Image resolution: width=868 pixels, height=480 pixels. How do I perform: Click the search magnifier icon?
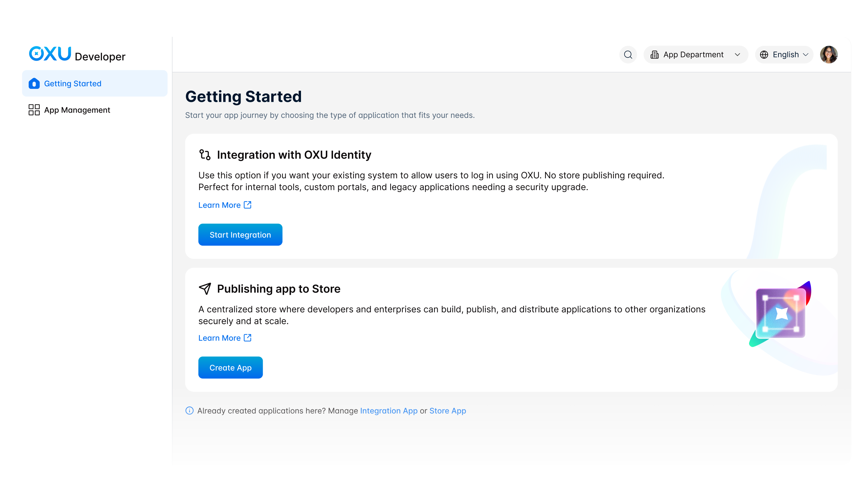(628, 55)
